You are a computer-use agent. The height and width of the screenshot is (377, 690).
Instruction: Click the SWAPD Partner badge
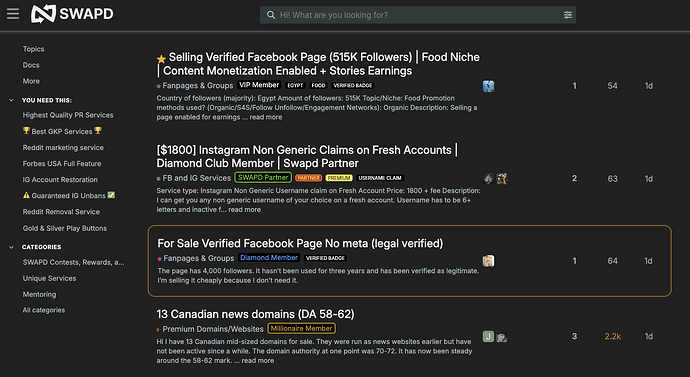(x=263, y=177)
